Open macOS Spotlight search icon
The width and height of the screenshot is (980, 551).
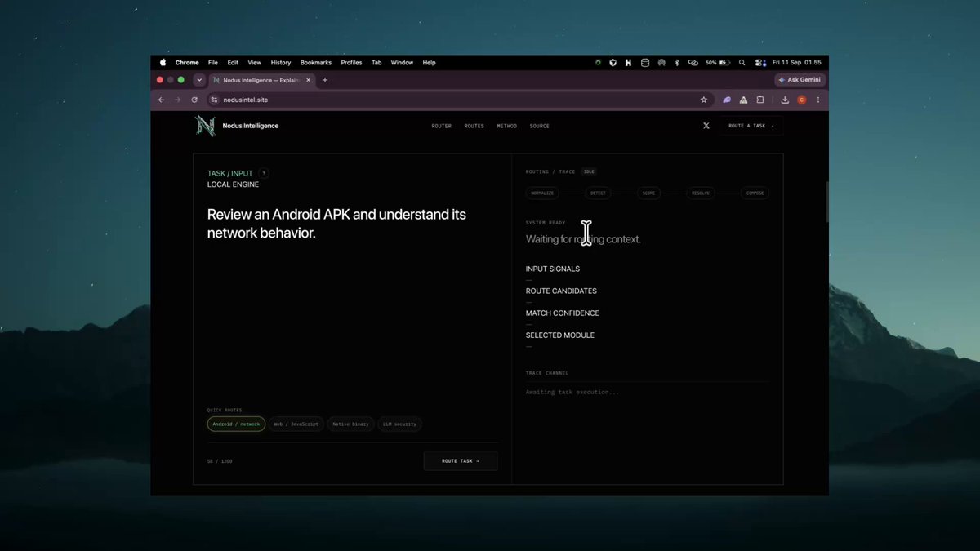(742, 62)
